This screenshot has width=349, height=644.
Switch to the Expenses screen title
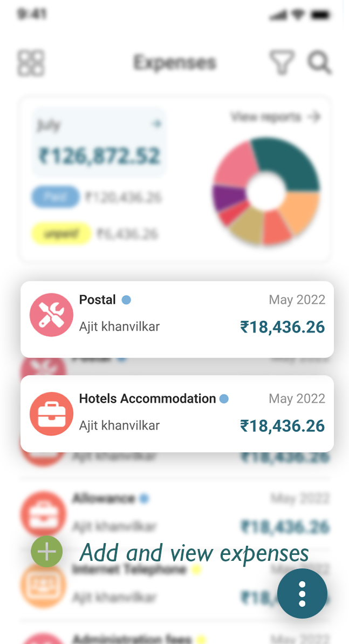[174, 63]
